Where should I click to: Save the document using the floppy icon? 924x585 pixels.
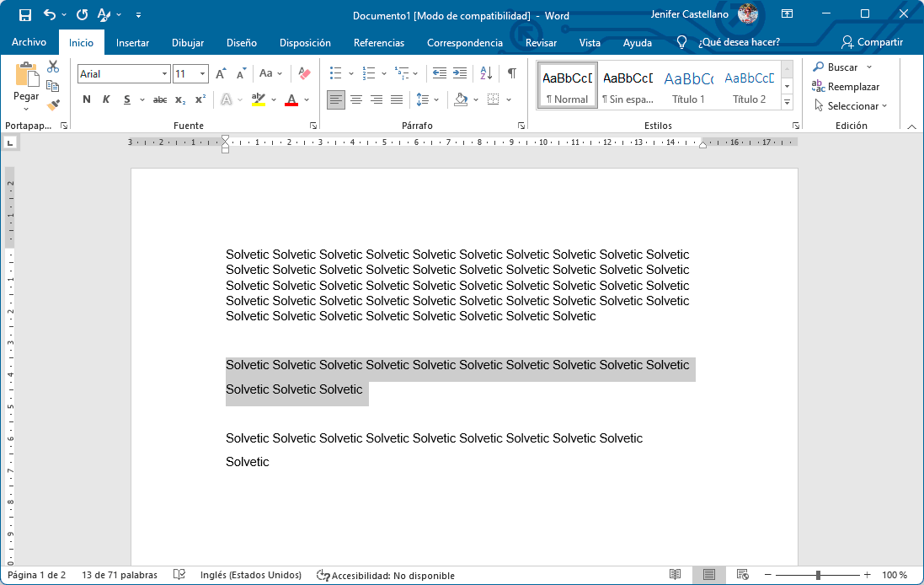pos(24,15)
